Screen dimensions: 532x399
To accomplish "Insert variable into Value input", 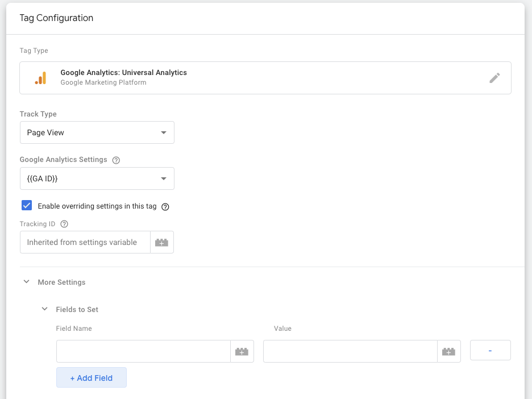I will 448,351.
